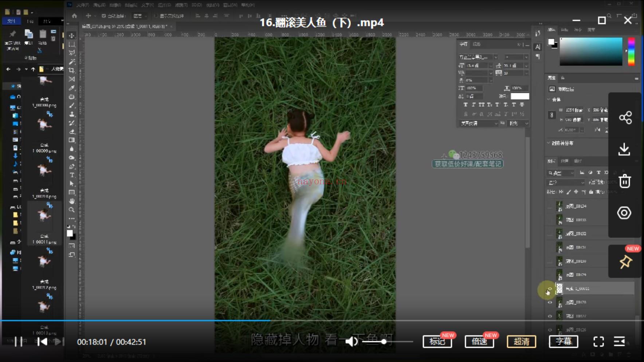Open Auto-Select target dropdown in options bar
644x362 pixels.
(140, 16)
